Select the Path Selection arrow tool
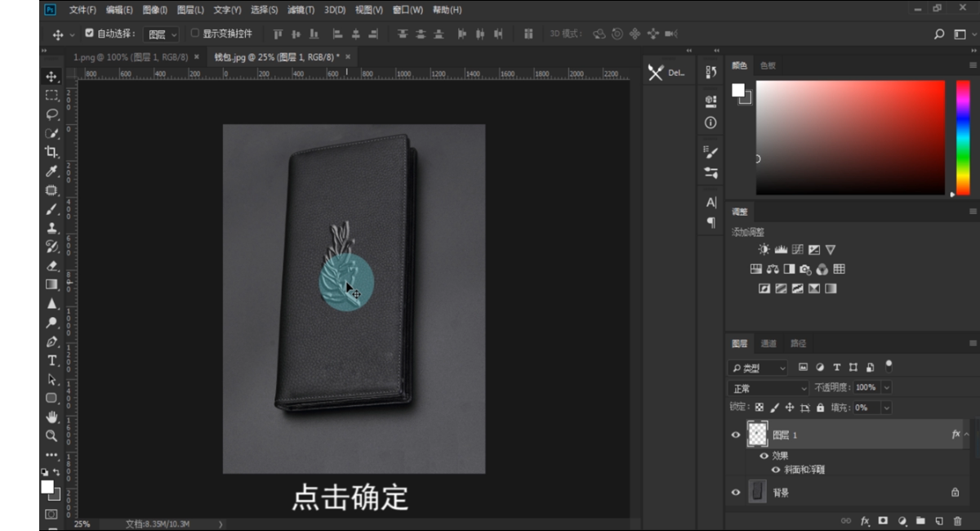 [51, 379]
